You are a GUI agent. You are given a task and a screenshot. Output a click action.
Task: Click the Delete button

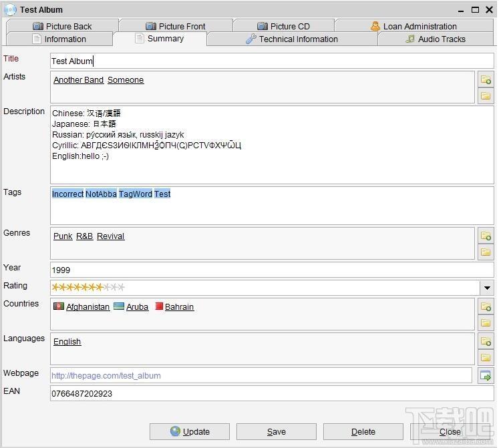363,431
